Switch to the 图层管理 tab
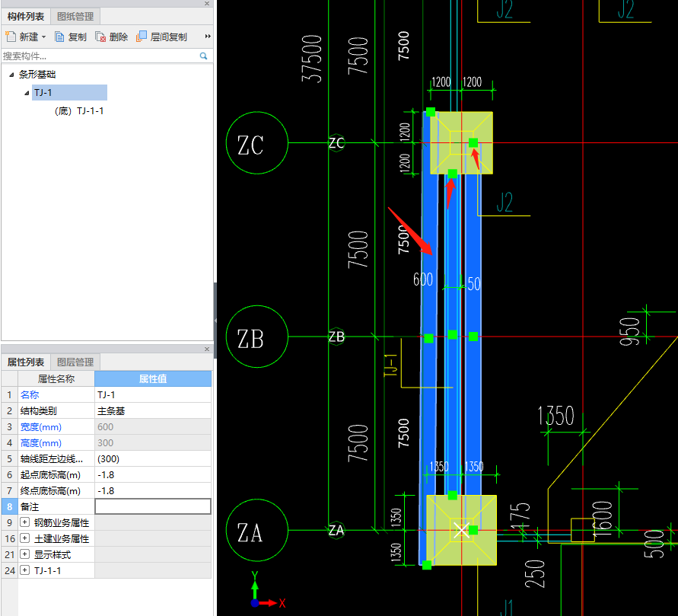 click(x=75, y=362)
